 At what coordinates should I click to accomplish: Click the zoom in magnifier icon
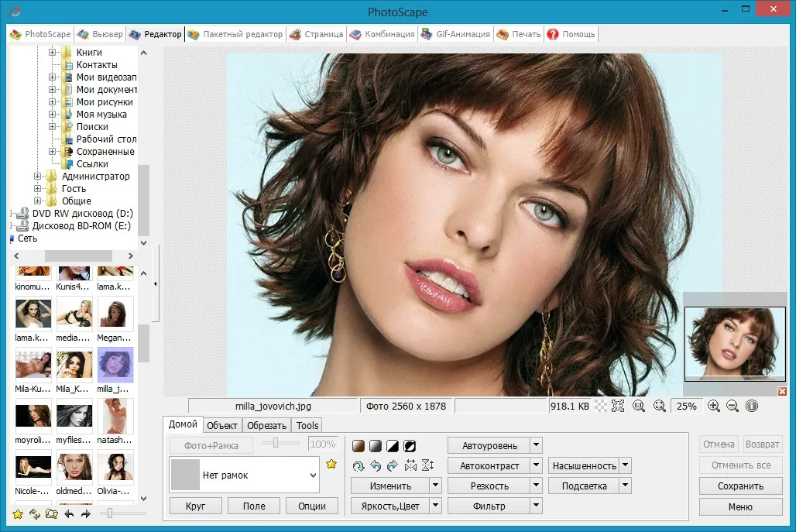tap(714, 406)
